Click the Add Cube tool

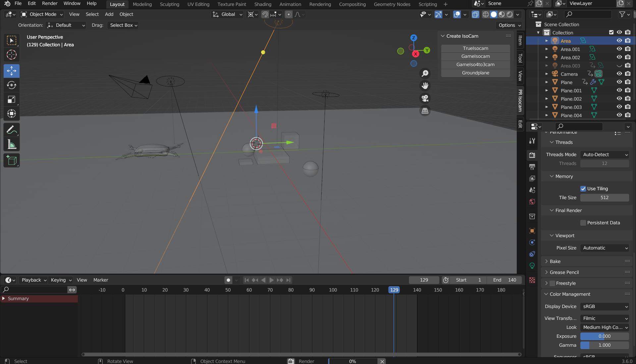click(x=12, y=161)
